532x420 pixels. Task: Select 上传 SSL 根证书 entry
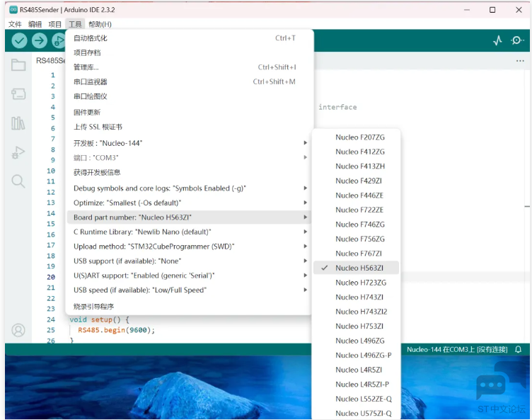pyautogui.click(x=189, y=127)
